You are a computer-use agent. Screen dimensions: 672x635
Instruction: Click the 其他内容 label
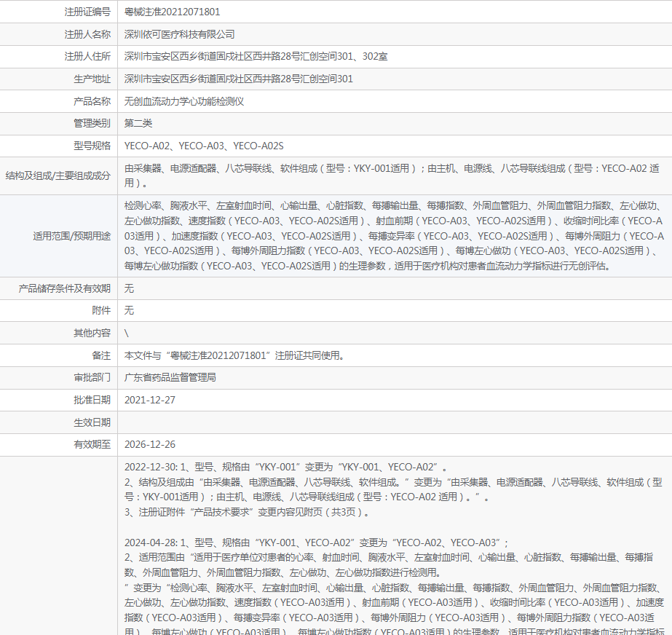tap(92, 333)
